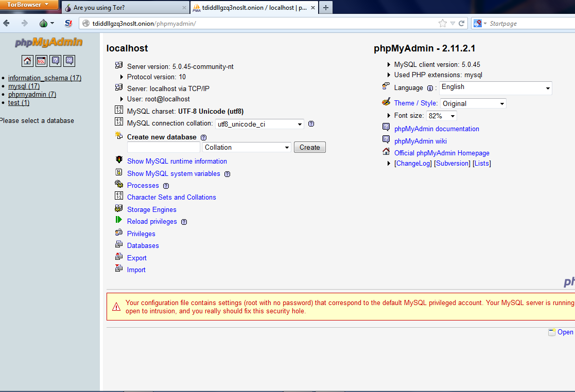Screen dimensions: 575x392
Task: Click the Storage Engines icon
Action: coord(119,208)
